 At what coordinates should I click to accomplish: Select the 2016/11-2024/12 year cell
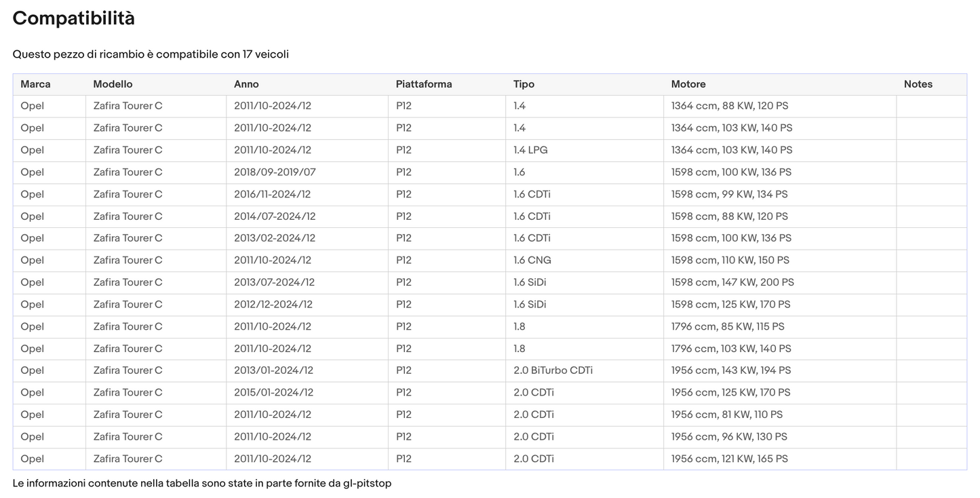(272, 194)
